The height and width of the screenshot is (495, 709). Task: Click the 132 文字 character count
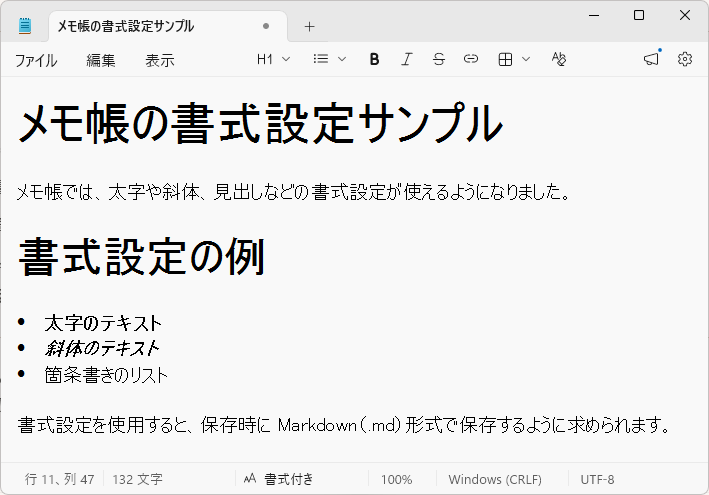tap(137, 479)
